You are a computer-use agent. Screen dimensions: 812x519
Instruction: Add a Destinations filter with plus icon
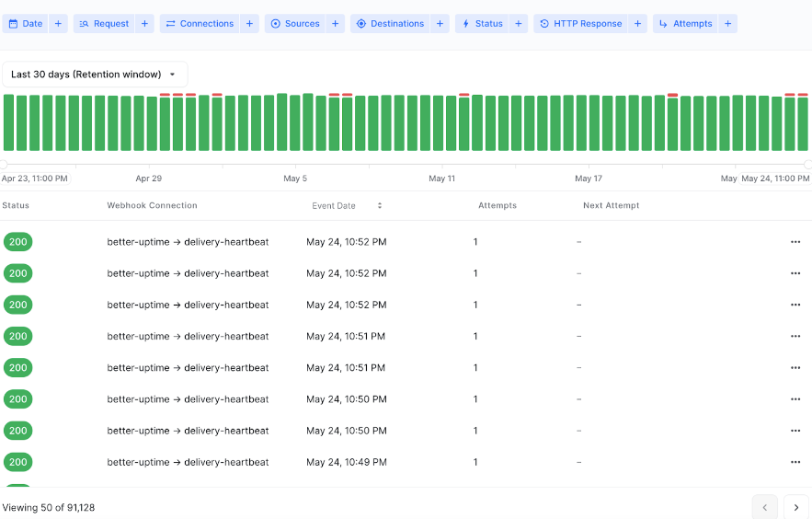point(440,23)
